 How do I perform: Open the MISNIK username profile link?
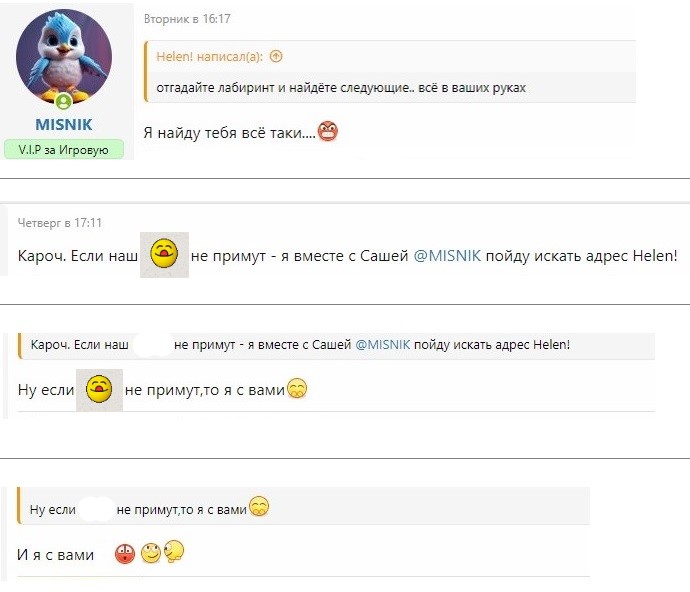[63, 125]
